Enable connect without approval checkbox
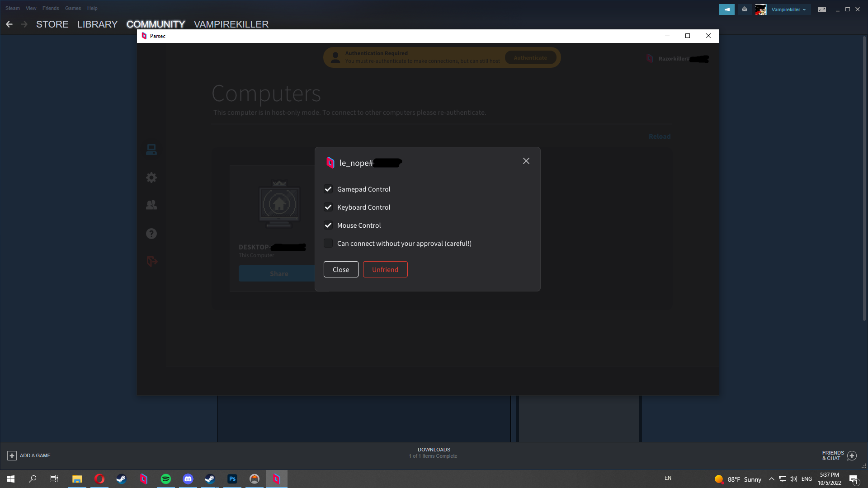 pos(328,244)
